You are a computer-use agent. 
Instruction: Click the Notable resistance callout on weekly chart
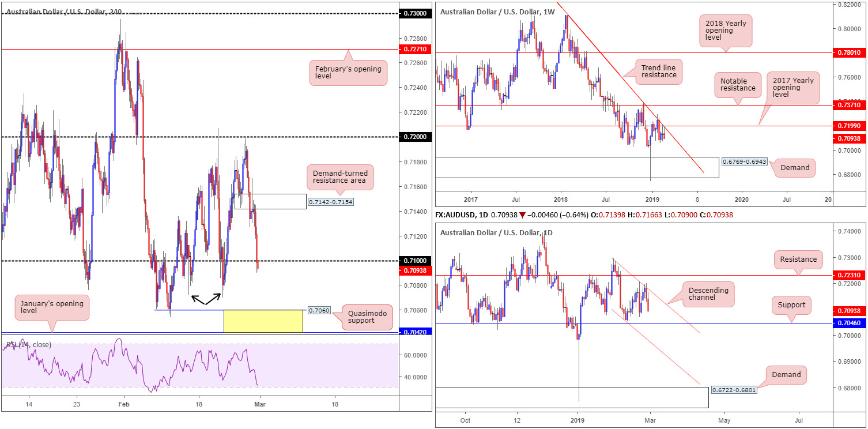coord(738,83)
